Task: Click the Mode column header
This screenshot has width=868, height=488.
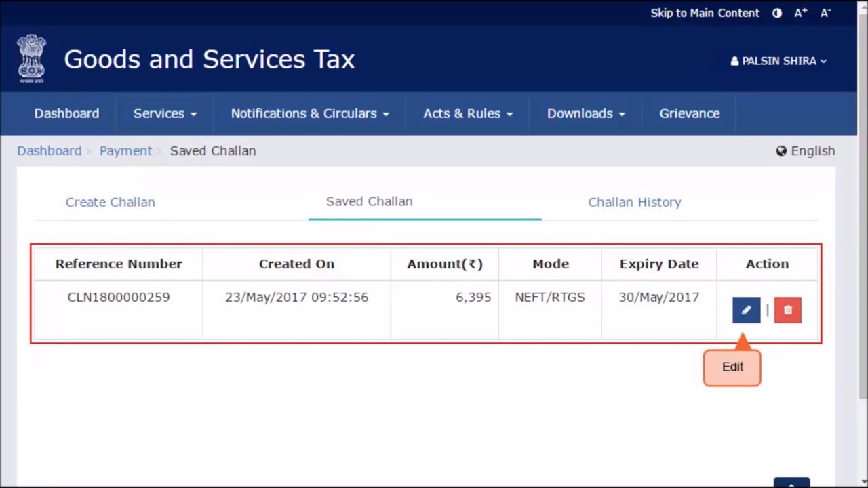Action: 551,264
